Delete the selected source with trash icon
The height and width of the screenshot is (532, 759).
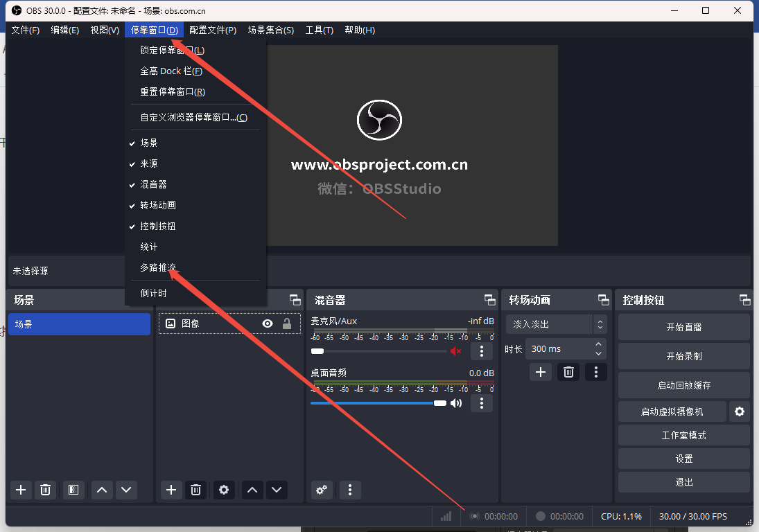pyautogui.click(x=195, y=490)
